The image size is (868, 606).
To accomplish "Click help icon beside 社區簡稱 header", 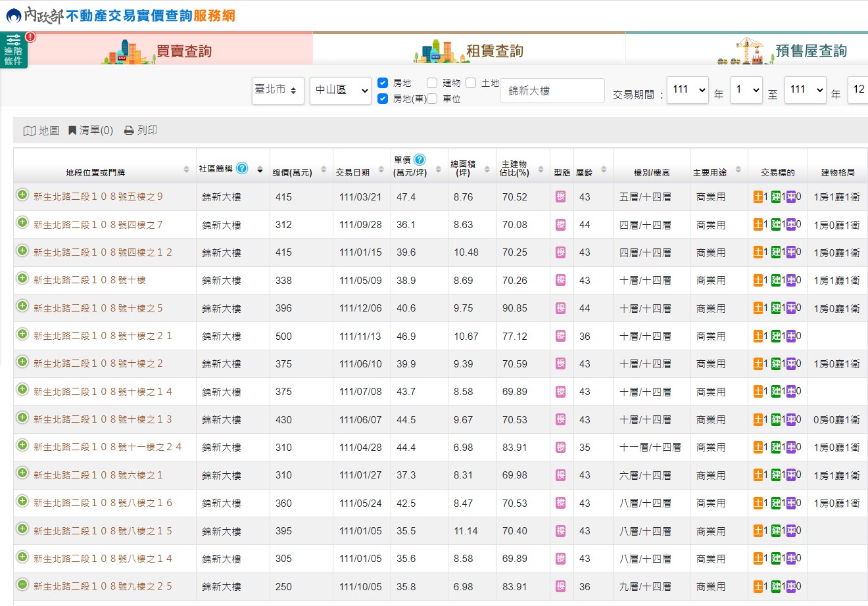I will pyautogui.click(x=242, y=168).
